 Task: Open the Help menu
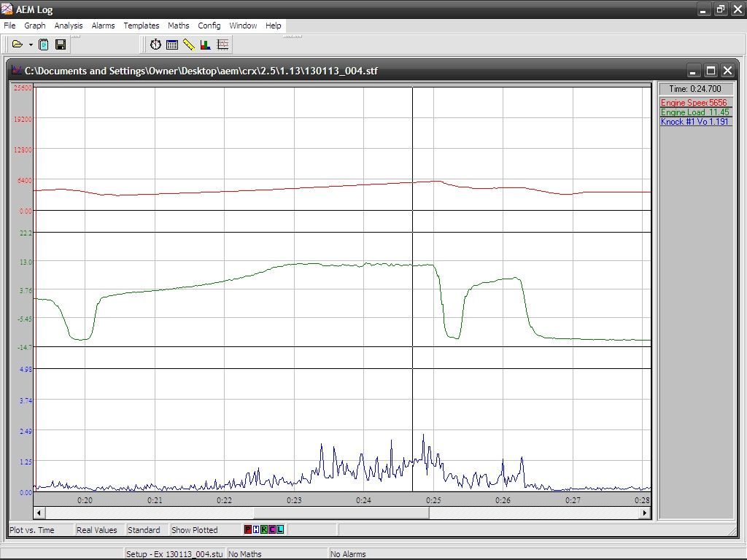click(274, 26)
